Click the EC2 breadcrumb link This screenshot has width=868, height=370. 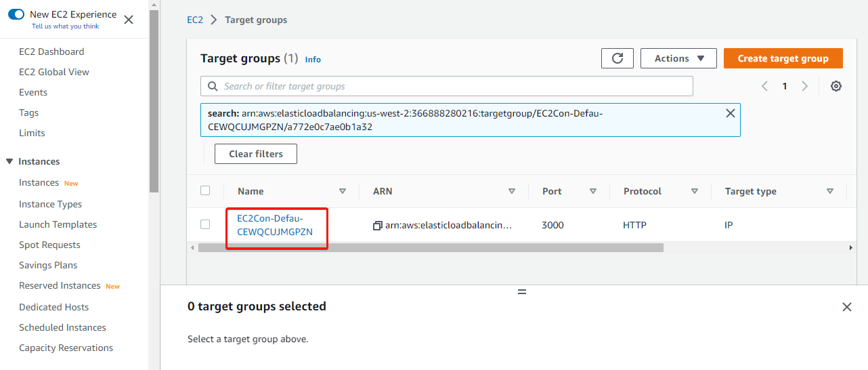(x=195, y=20)
